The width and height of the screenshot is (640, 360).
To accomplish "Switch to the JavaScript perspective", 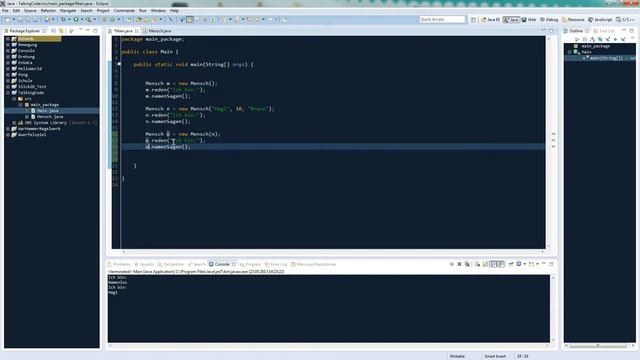I will coord(600,20).
